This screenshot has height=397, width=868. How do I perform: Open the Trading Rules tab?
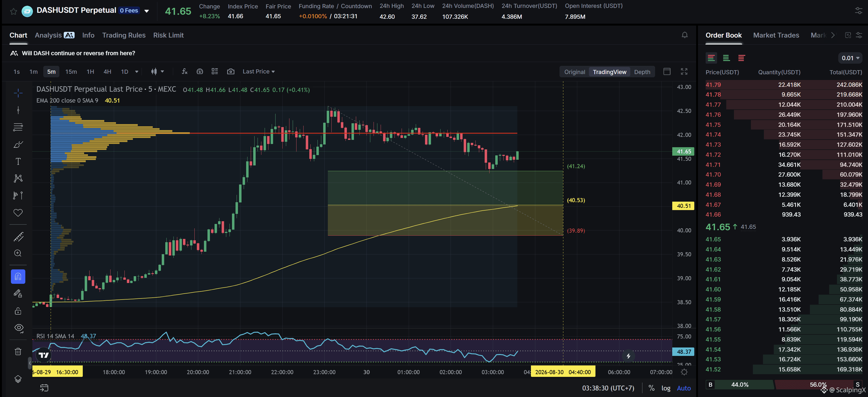tap(124, 35)
